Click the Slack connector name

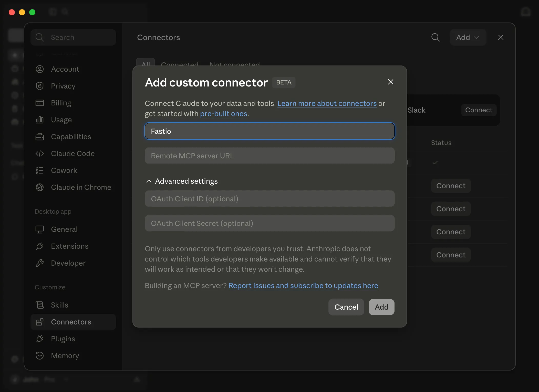tap(416, 110)
